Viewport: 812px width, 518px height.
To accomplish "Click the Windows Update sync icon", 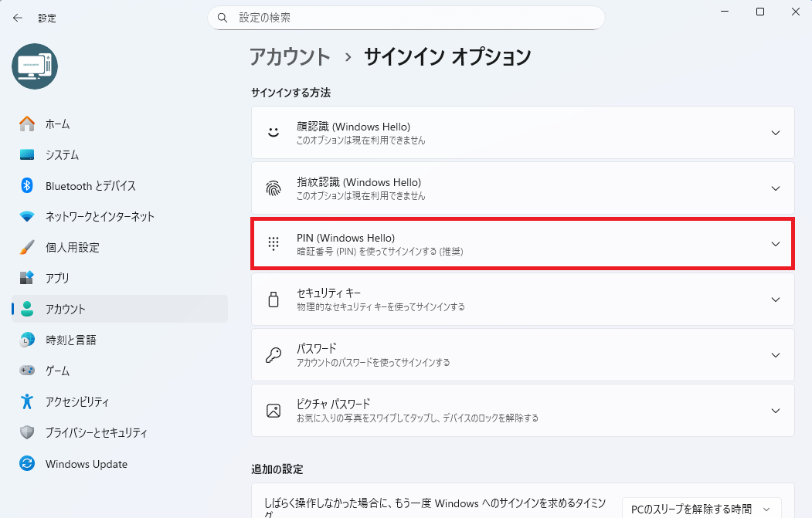I will (27, 464).
